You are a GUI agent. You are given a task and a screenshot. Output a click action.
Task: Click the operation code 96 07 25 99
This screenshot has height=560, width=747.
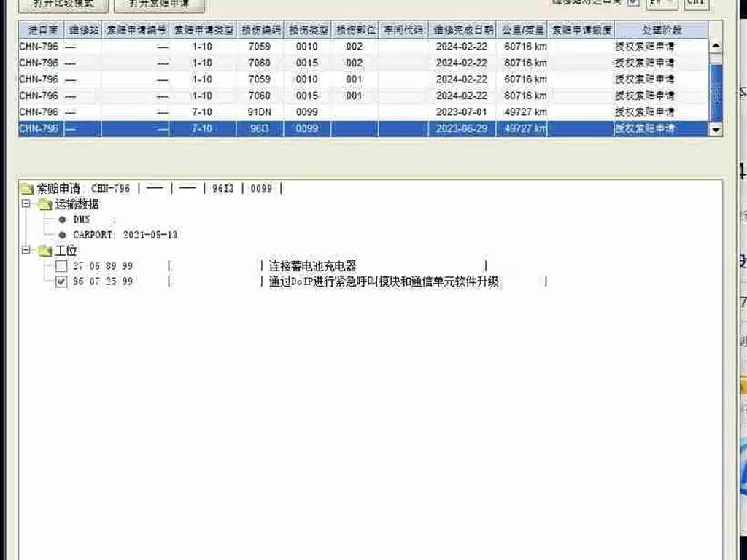[x=103, y=281]
